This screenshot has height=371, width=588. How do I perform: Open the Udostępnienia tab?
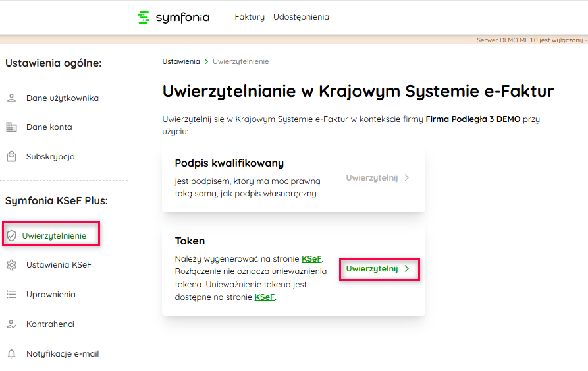click(301, 17)
